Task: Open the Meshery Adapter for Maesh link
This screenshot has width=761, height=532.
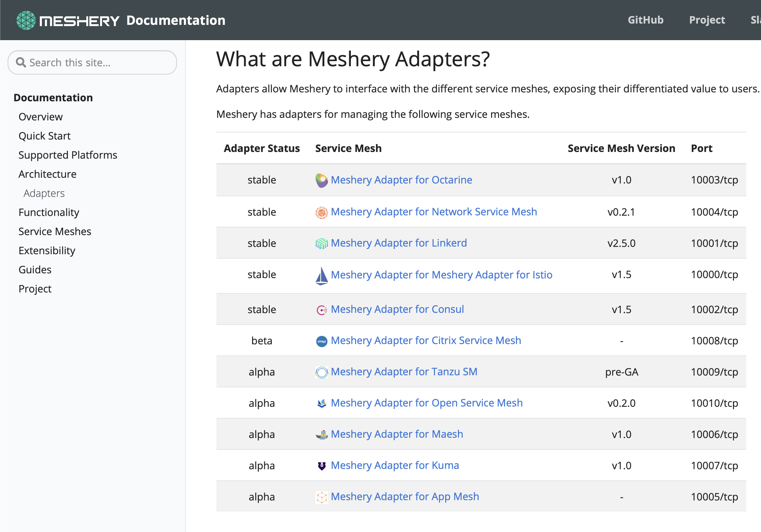Action: click(397, 434)
